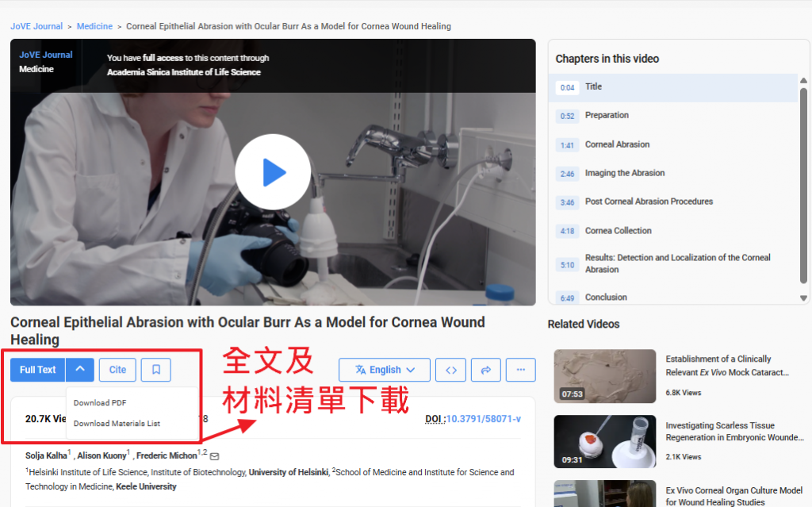812x507 pixels.
Task: Click the translate icon in language selector
Action: click(361, 370)
